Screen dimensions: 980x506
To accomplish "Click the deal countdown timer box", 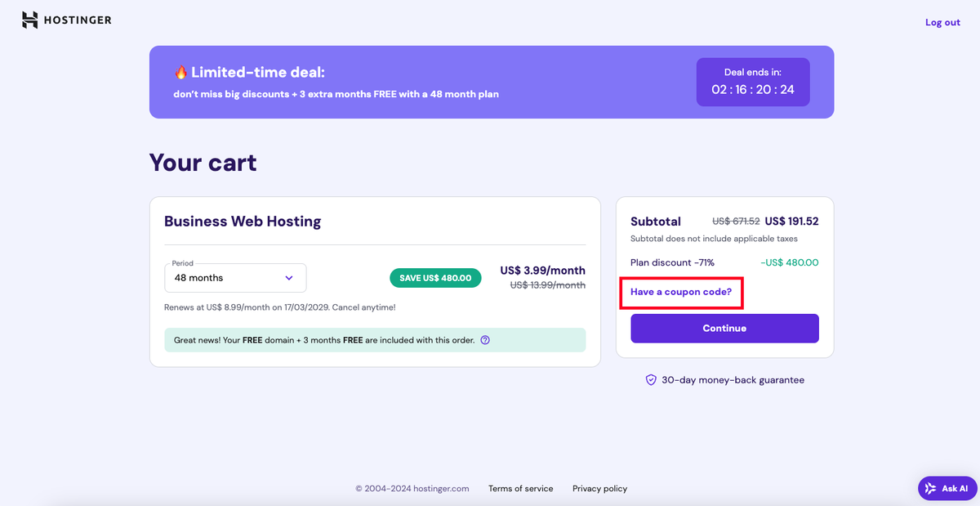I will tap(752, 82).
